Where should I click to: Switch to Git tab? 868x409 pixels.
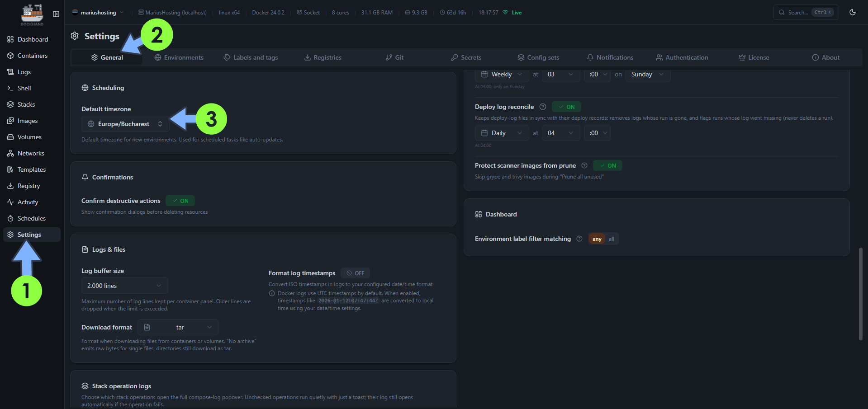pos(395,57)
